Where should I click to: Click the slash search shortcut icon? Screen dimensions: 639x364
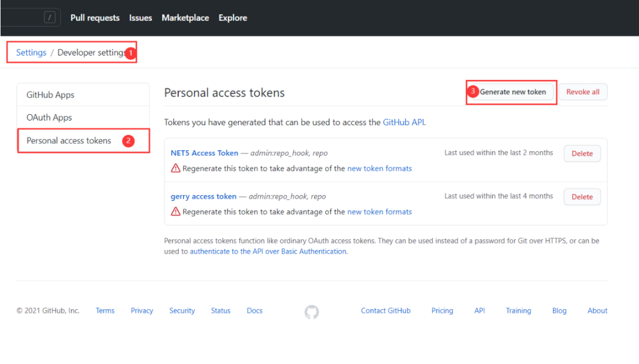pyautogui.click(x=49, y=18)
